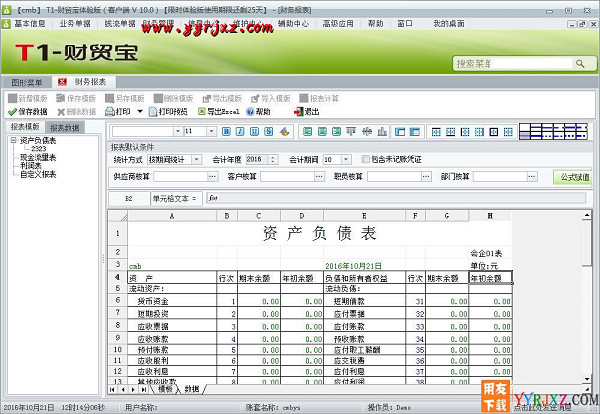Choose a line style from the swatch palette
The height and width of the screenshot is (414, 600).
(x=553, y=131)
